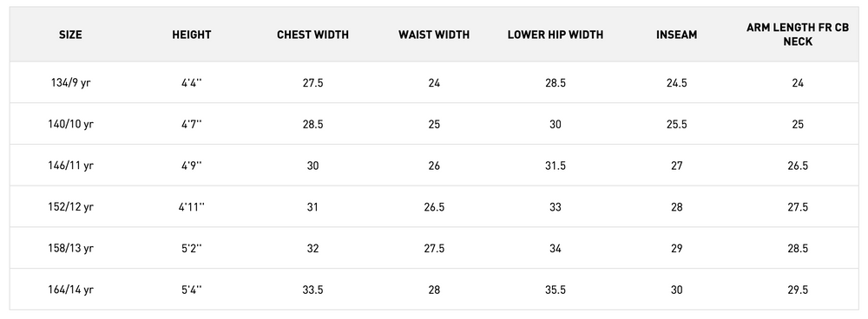Click the 152/12 yr size label
Image resolution: width=868 pixels, height=319 pixels.
click(70, 207)
